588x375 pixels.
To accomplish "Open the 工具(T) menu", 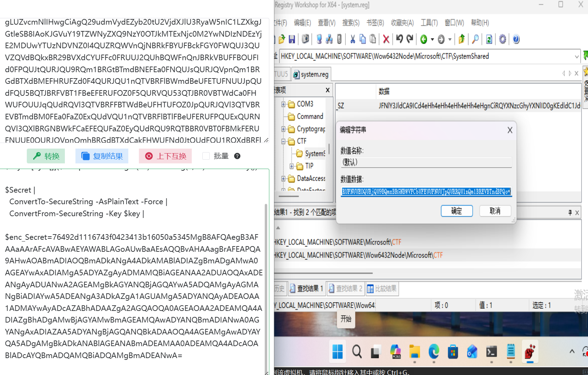I will [429, 23].
